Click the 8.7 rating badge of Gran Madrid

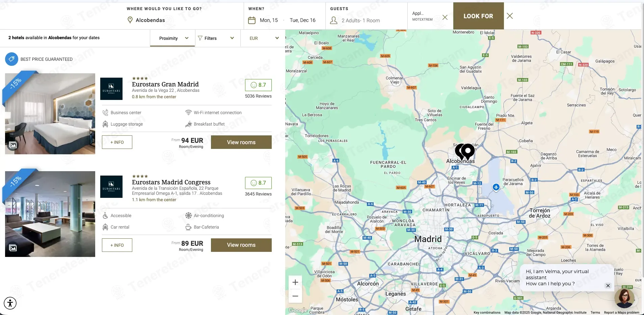click(x=258, y=85)
